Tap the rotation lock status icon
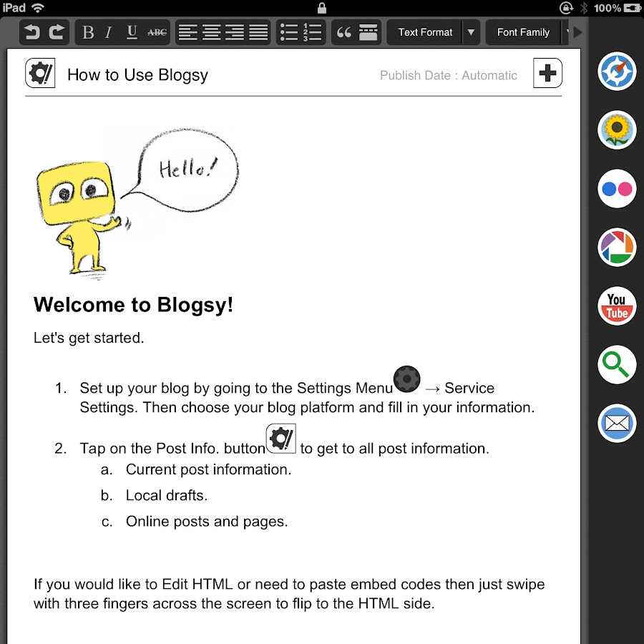Image resolution: width=644 pixels, height=644 pixels. pos(566,8)
